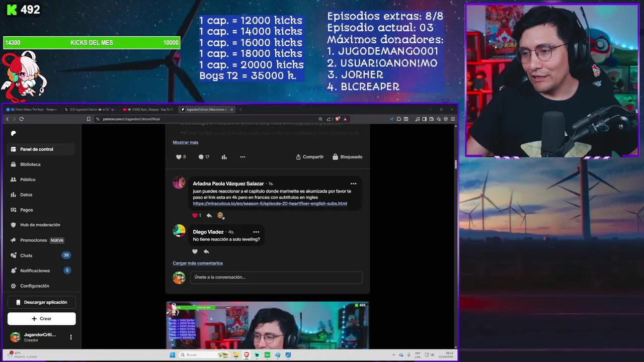Open options on Diego Vladez's comment
This screenshot has height=362, width=644.
[x=256, y=232]
